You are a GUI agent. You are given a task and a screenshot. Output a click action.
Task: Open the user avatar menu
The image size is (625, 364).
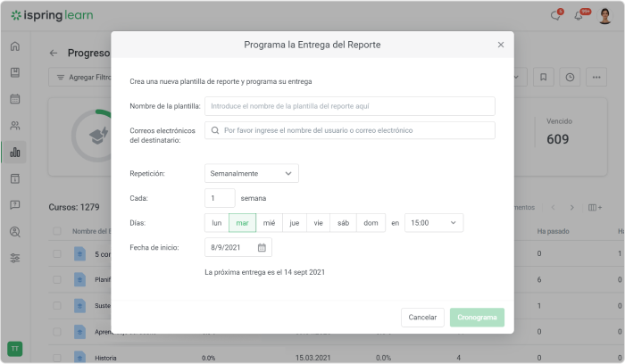[x=605, y=15]
